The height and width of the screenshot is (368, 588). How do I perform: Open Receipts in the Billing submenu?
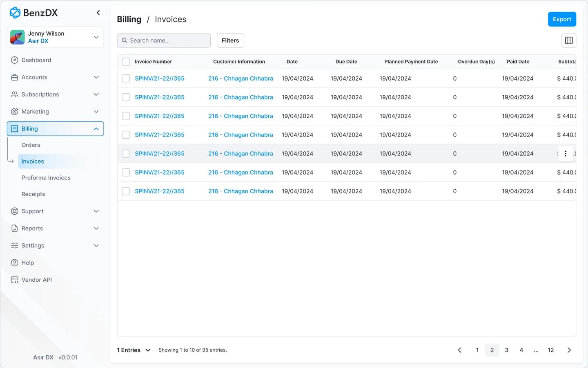(33, 194)
